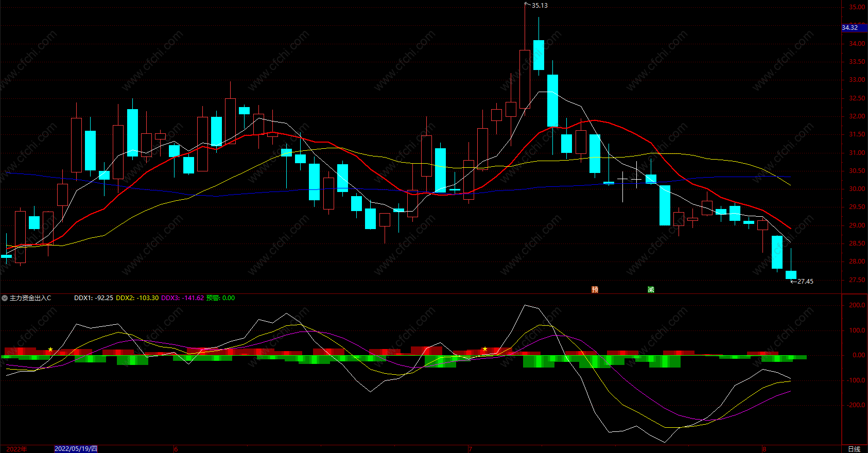Open the orange 预 forecast marker icon
This screenshot has width=868, height=453.
point(595,289)
